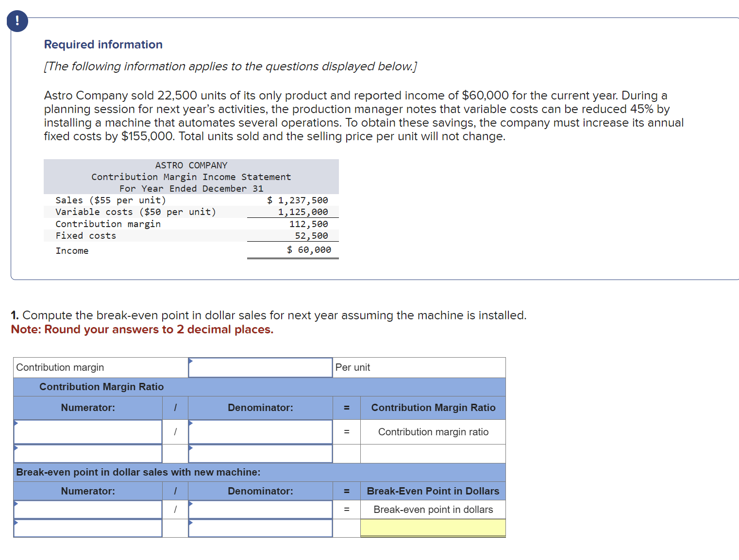This screenshot has height=560, width=739.
Task: Click the 'Required information' heading
Action: tap(103, 45)
